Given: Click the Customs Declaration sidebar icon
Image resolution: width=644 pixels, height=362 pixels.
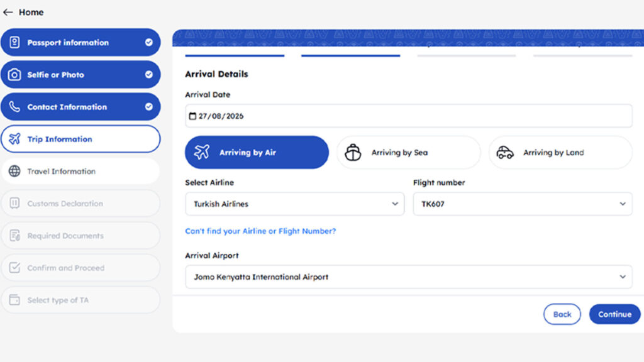Looking at the screenshot, I should pos(14,203).
